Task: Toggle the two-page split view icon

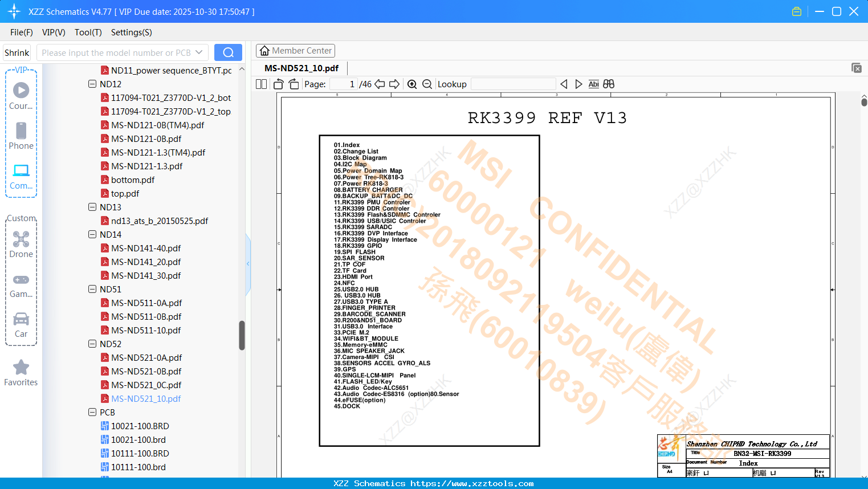Action: point(261,84)
